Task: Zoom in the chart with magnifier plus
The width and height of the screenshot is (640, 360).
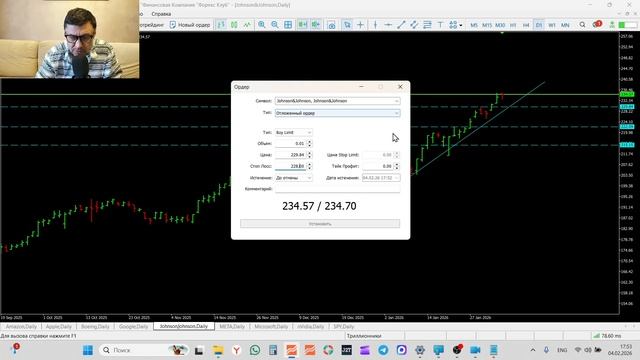Action: point(262,25)
